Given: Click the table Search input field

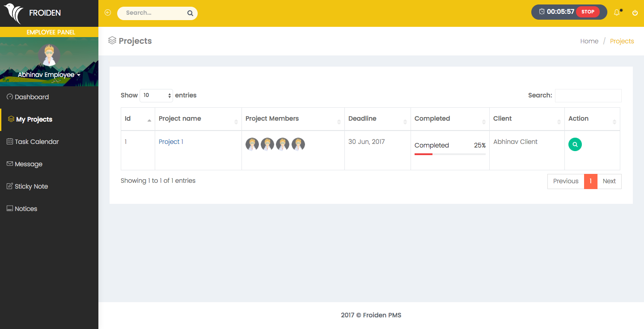Looking at the screenshot, I should [588, 95].
